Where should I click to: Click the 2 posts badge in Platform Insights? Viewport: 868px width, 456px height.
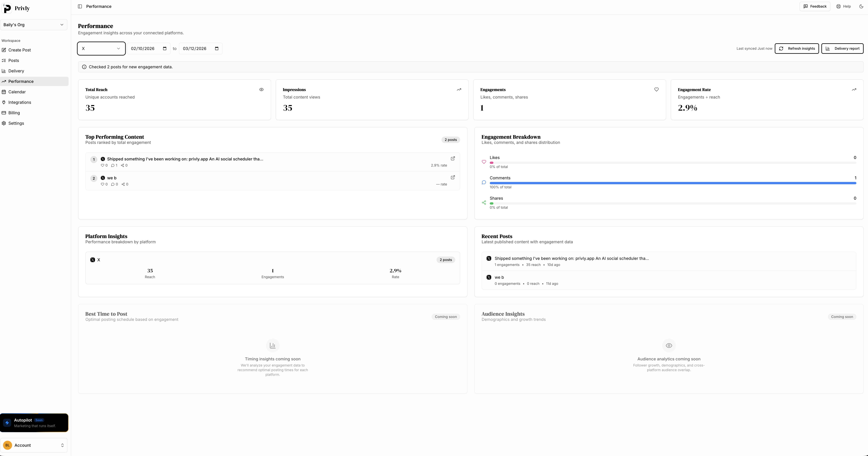tap(445, 260)
